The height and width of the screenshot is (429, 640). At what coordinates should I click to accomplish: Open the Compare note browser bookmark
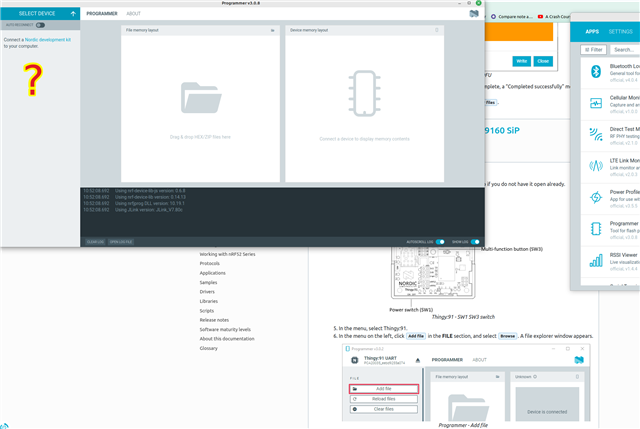coord(512,17)
